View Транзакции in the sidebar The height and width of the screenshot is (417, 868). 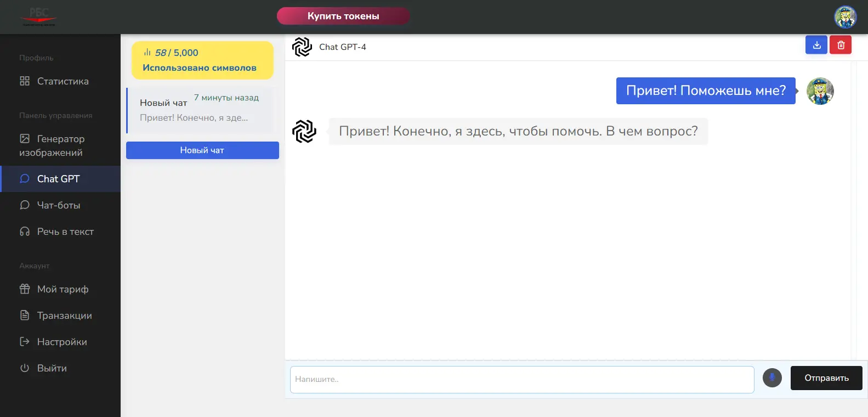[x=60, y=315]
